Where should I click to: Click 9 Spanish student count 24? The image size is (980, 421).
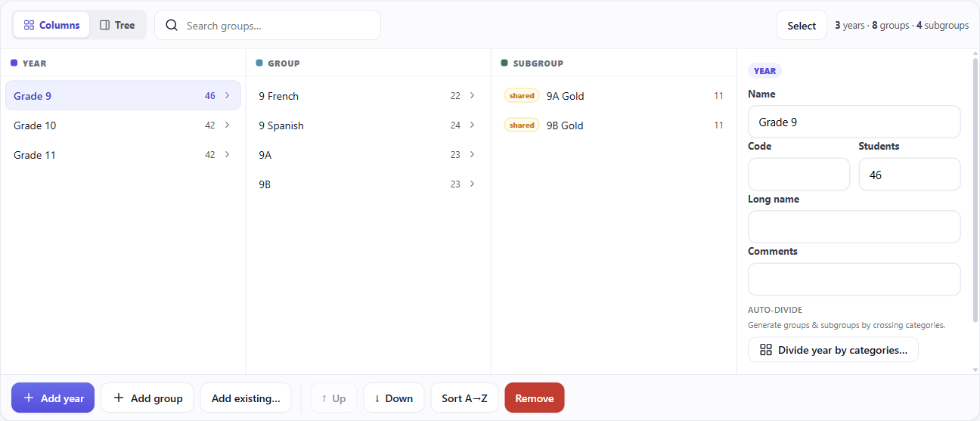[455, 125]
